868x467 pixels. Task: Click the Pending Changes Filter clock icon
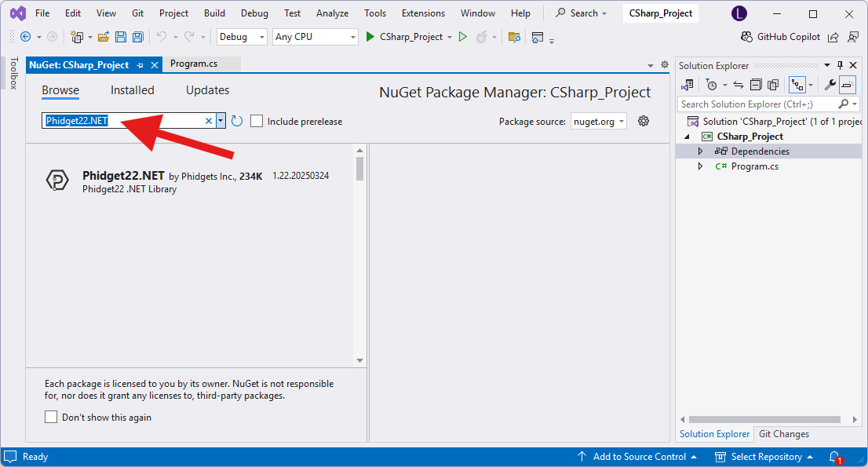(x=712, y=85)
